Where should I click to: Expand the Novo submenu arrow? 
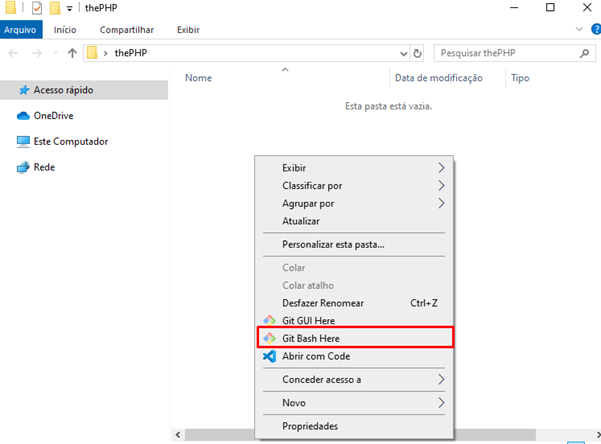(x=441, y=403)
